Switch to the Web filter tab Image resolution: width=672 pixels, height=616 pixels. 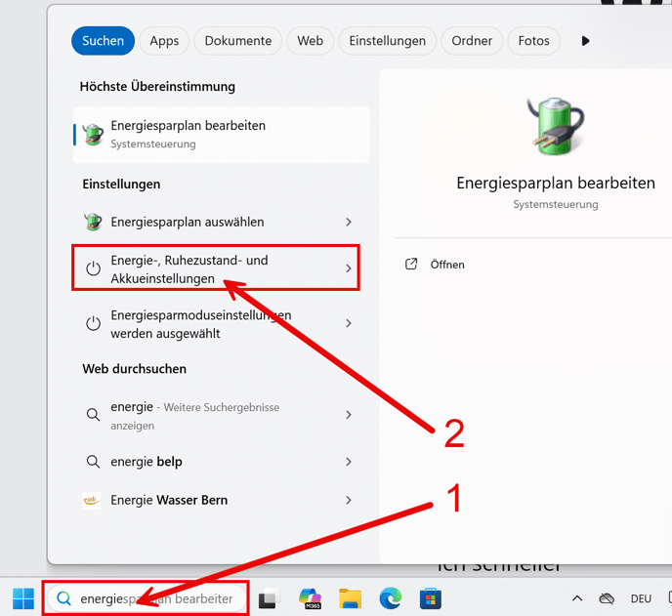click(310, 41)
